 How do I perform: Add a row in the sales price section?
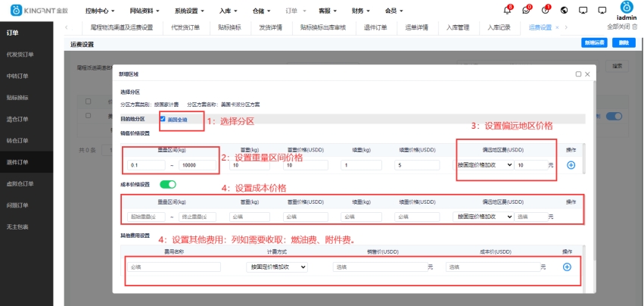[571, 164]
